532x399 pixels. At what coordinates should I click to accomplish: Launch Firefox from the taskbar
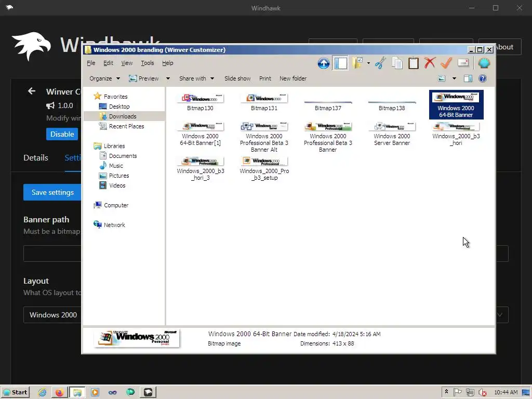click(59, 392)
